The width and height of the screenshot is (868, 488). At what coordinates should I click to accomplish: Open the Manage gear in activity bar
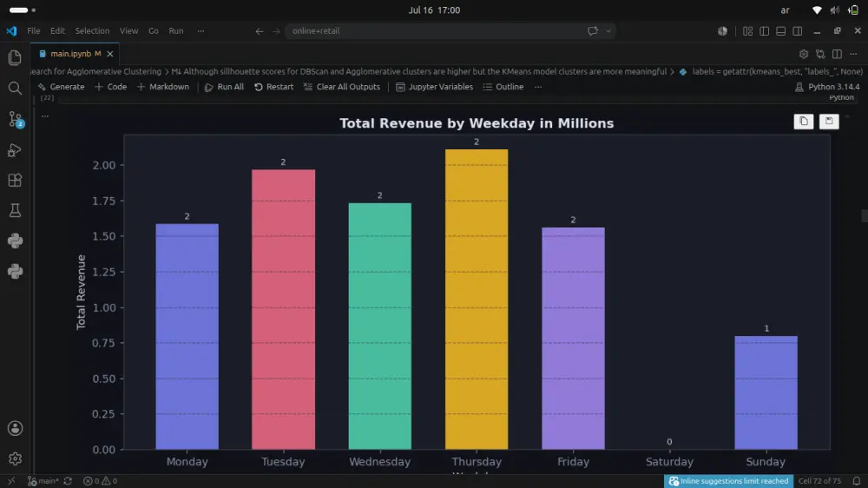15,458
